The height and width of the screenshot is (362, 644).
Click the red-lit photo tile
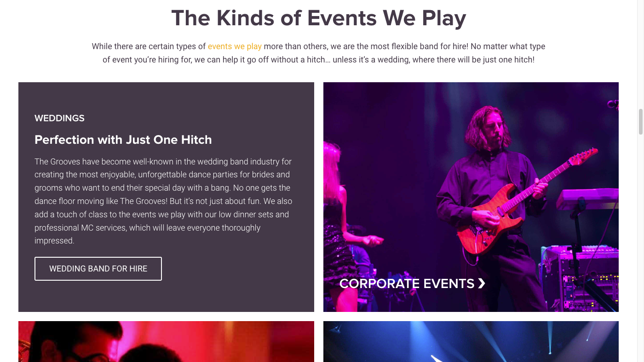(x=166, y=341)
